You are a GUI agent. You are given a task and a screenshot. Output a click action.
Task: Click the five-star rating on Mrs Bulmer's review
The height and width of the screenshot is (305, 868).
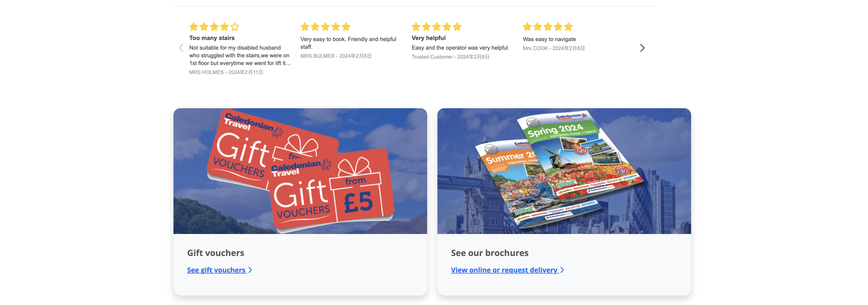coord(325,27)
